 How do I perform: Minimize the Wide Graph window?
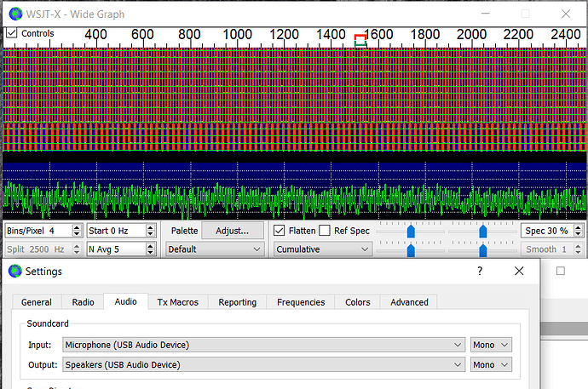coord(486,14)
